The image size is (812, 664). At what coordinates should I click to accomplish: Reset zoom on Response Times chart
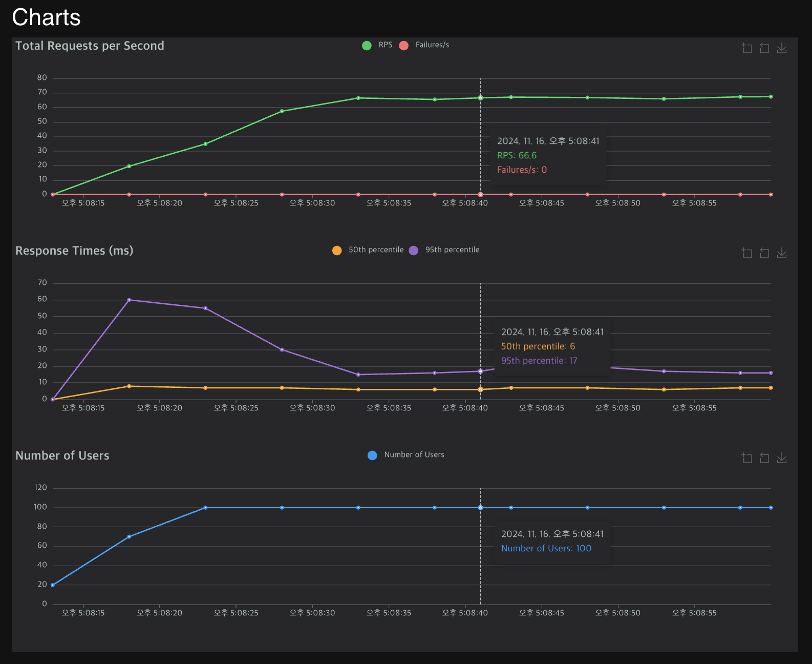764,253
